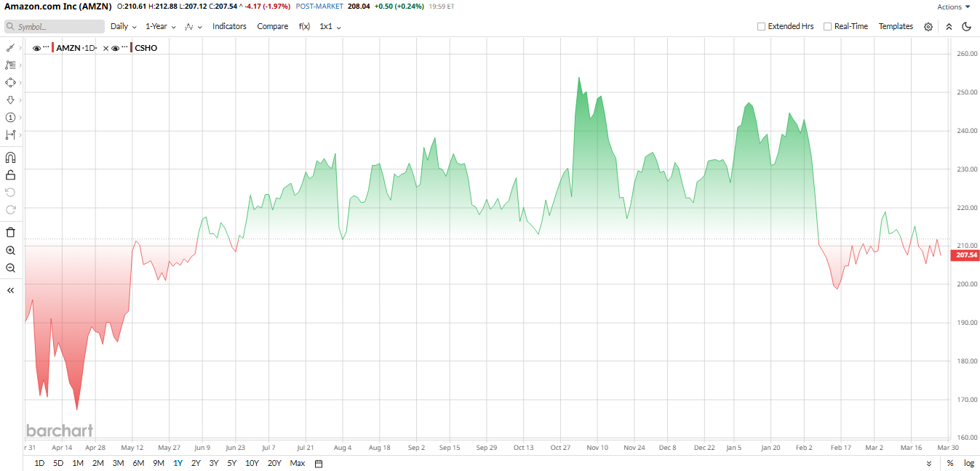Select the 10Y time range
The image size is (980, 471).
[x=252, y=463]
